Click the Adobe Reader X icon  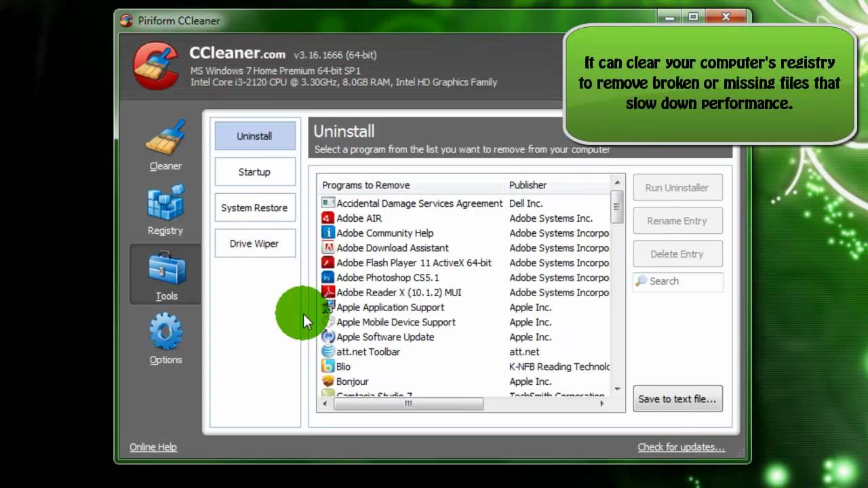point(328,292)
